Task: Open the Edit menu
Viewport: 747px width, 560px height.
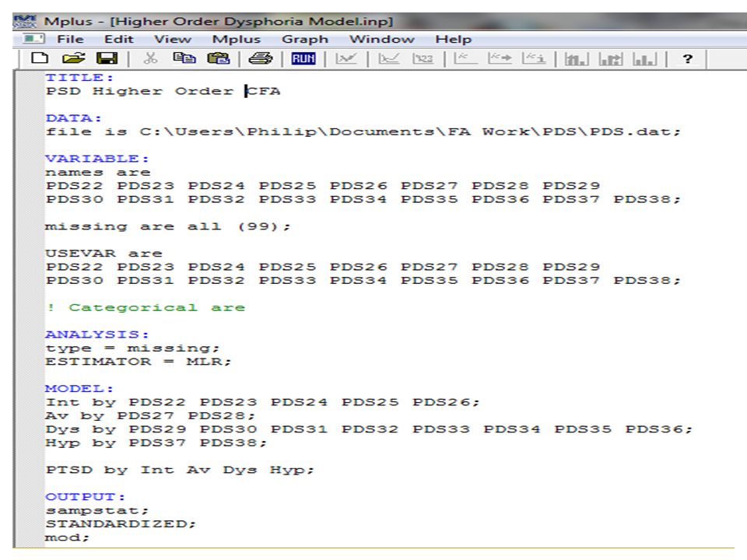Action: tap(118, 39)
